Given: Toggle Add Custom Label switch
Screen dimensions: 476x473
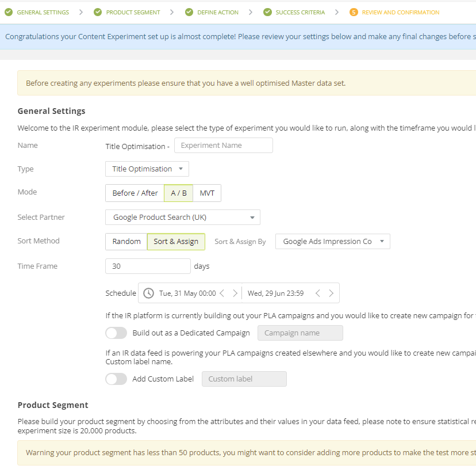Looking at the screenshot, I should click(116, 379).
